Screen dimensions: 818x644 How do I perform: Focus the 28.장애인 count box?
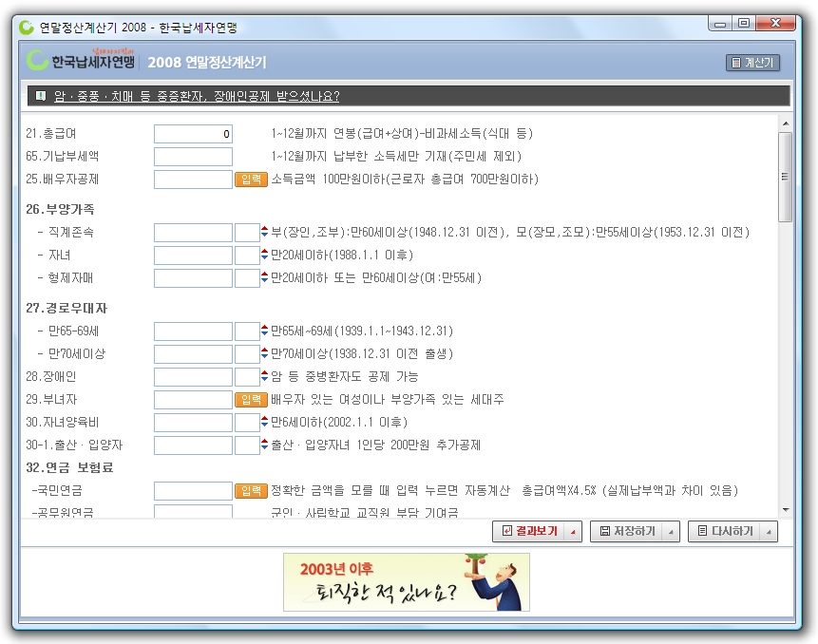247,377
